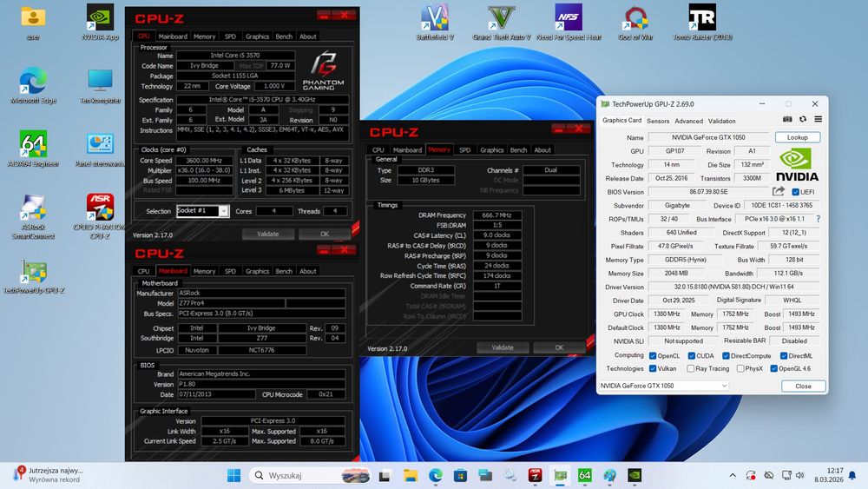This screenshot has height=489, width=868.
Task: Click the Bus Interface question mark icon
Action: click(x=818, y=219)
